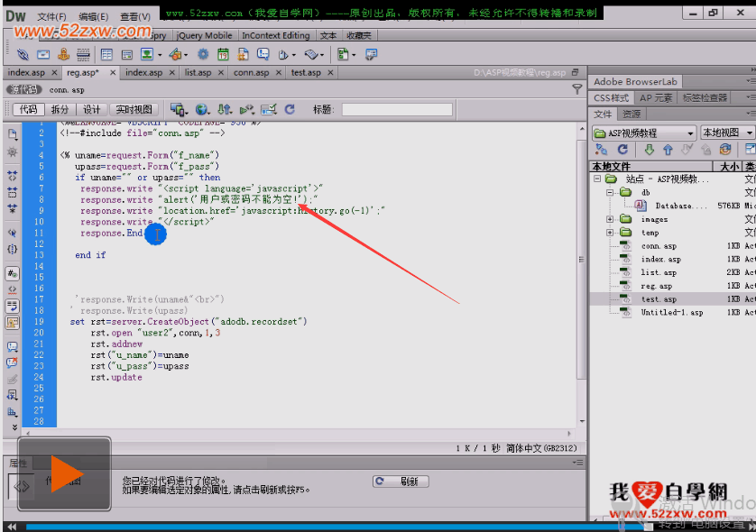Click the Connect to remote server icon
The width and height of the screenshot is (756, 532).
coord(602,150)
